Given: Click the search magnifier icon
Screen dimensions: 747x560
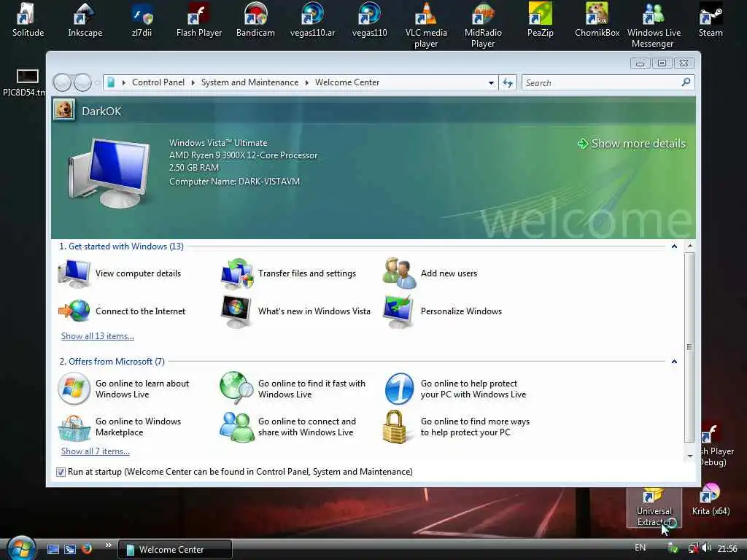Looking at the screenshot, I should pyautogui.click(x=686, y=82).
